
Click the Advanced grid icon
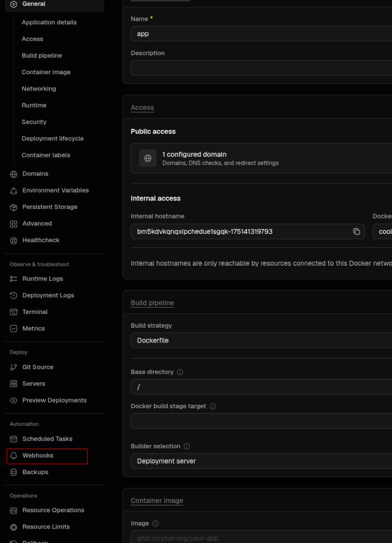[13, 224]
